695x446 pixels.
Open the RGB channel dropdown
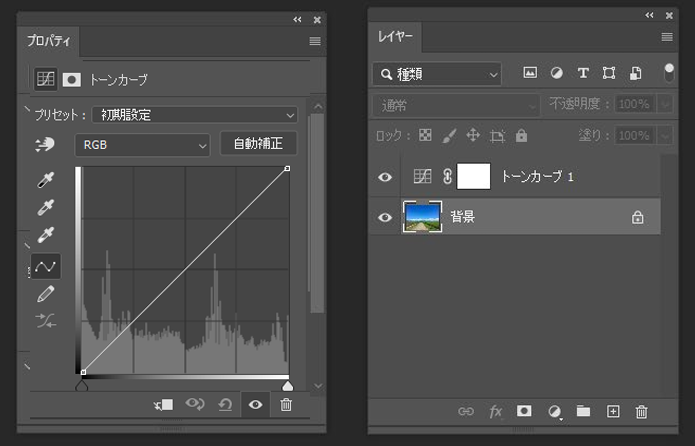coord(142,144)
